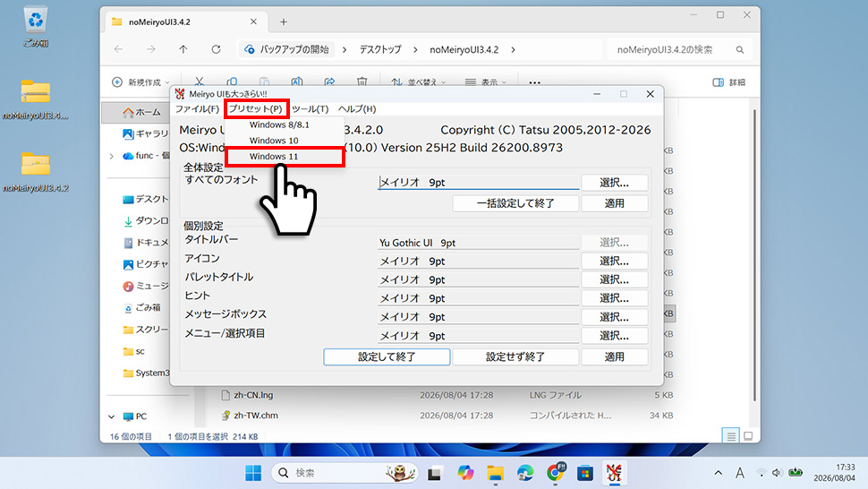Open Windows Start menu

pyautogui.click(x=253, y=473)
